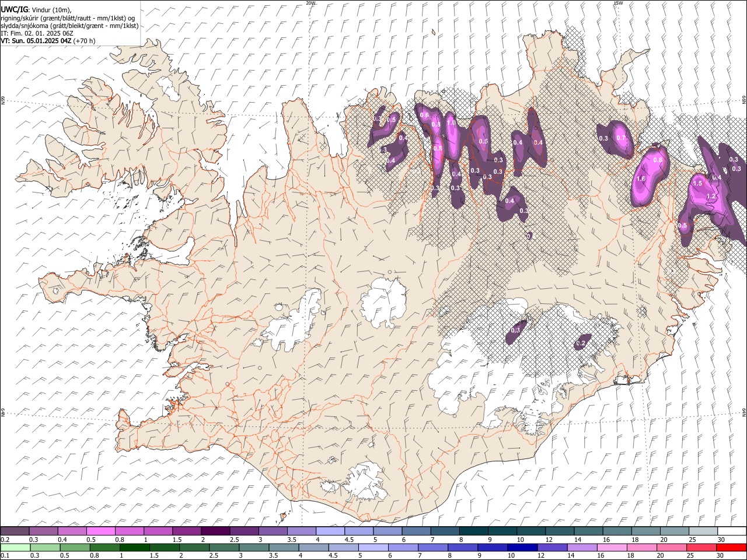This screenshot has height=560, width=747.
Task: Click the dark teal swatch labeled 8, upper scale
Action: [x=474, y=531]
